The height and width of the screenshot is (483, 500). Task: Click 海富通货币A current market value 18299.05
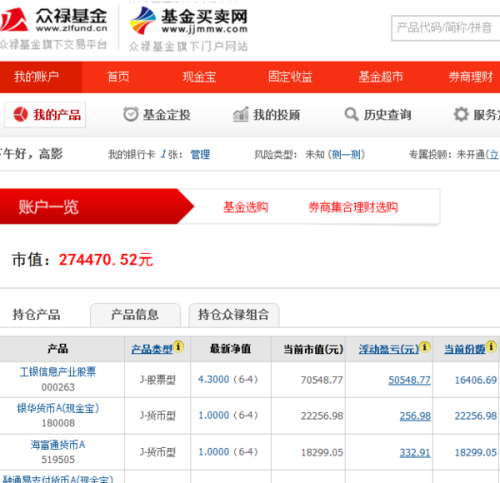coord(322,453)
